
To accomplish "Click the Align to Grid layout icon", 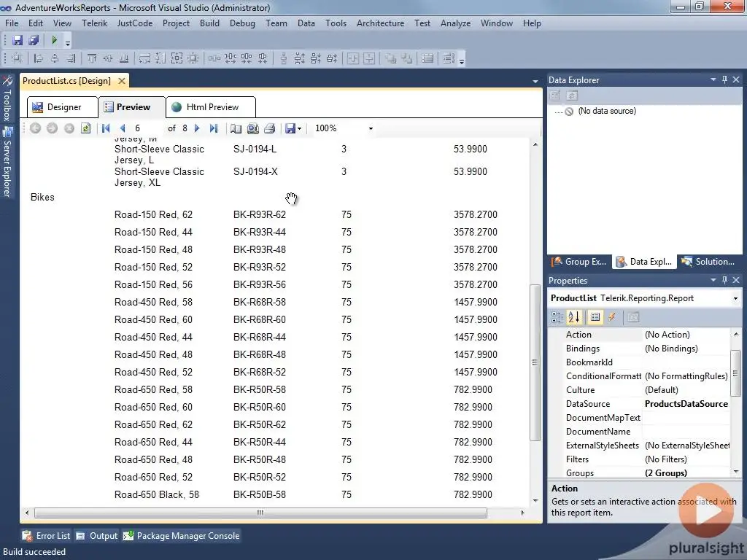I will 18,58.
